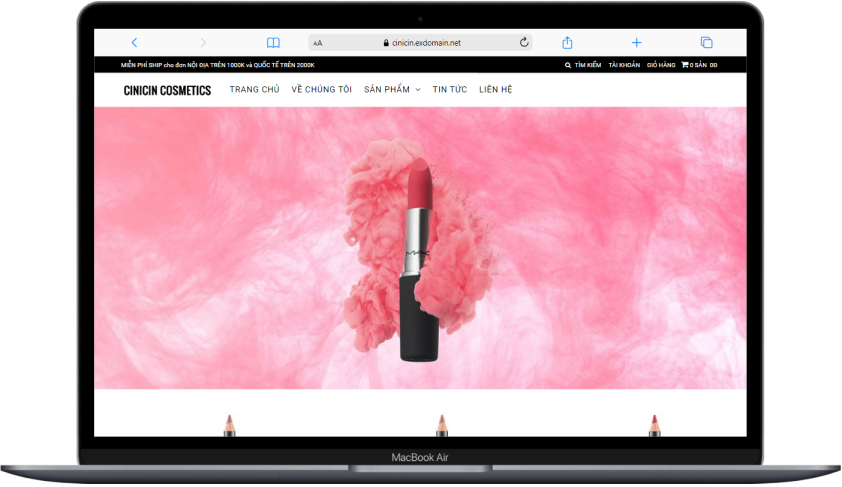The height and width of the screenshot is (487, 842).
Task: Click the Safari forward arrow
Action: pyautogui.click(x=203, y=42)
